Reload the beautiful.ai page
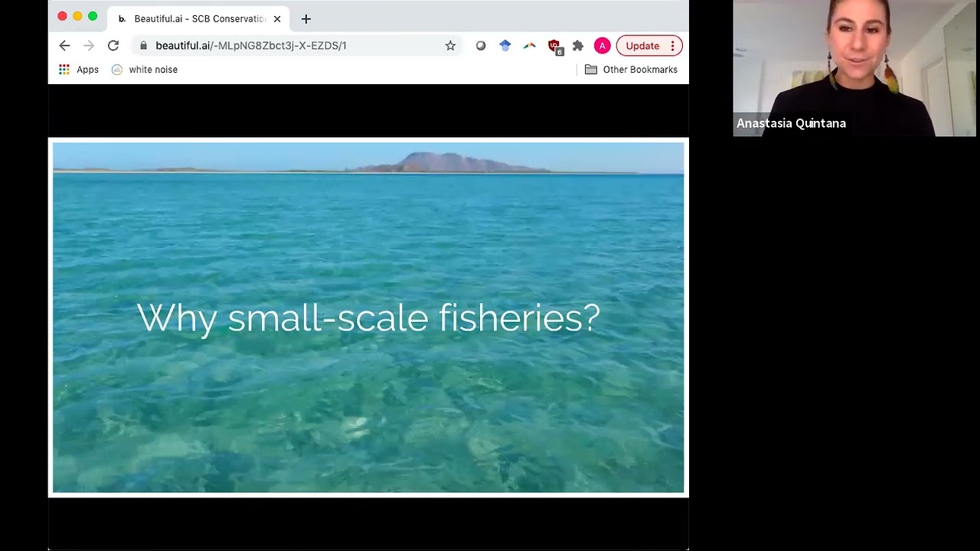The image size is (980, 551). coord(113,46)
